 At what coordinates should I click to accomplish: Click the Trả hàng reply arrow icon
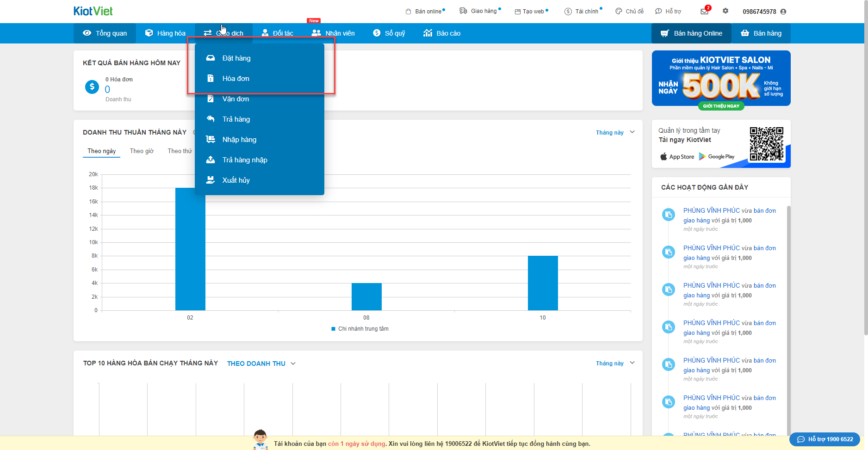click(211, 119)
